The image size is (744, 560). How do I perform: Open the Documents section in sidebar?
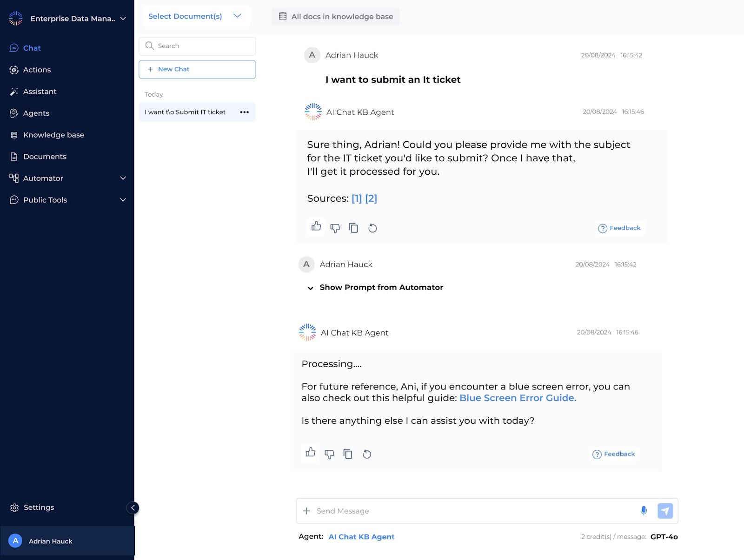pyautogui.click(x=45, y=157)
